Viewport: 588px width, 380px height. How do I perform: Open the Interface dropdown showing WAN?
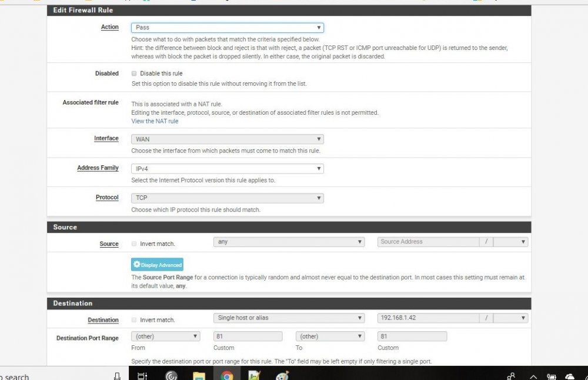(227, 139)
